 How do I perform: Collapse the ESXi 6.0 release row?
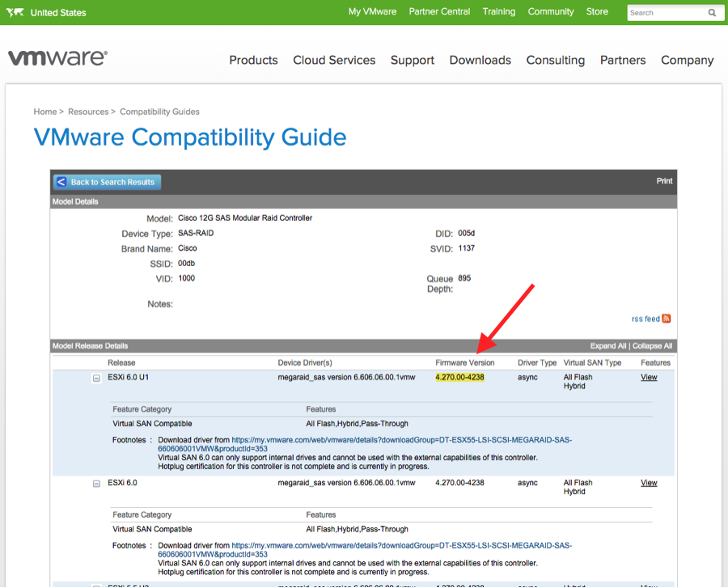coord(96,484)
